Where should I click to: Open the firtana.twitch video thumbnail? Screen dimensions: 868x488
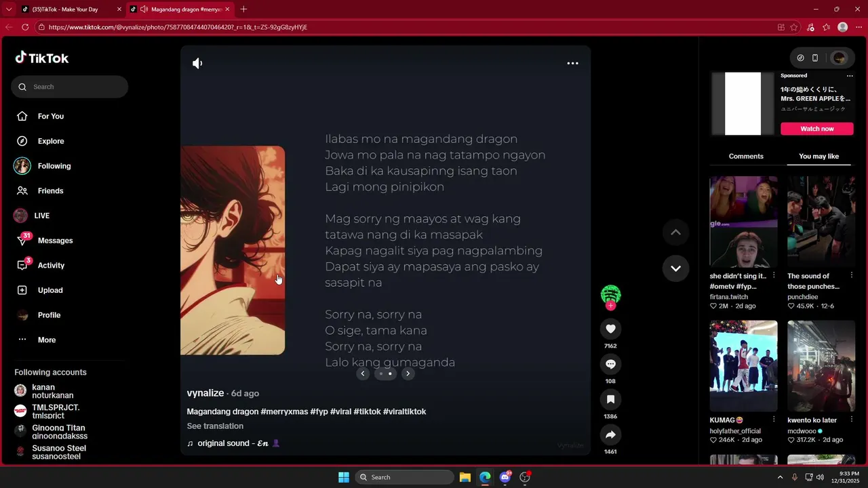point(743,222)
